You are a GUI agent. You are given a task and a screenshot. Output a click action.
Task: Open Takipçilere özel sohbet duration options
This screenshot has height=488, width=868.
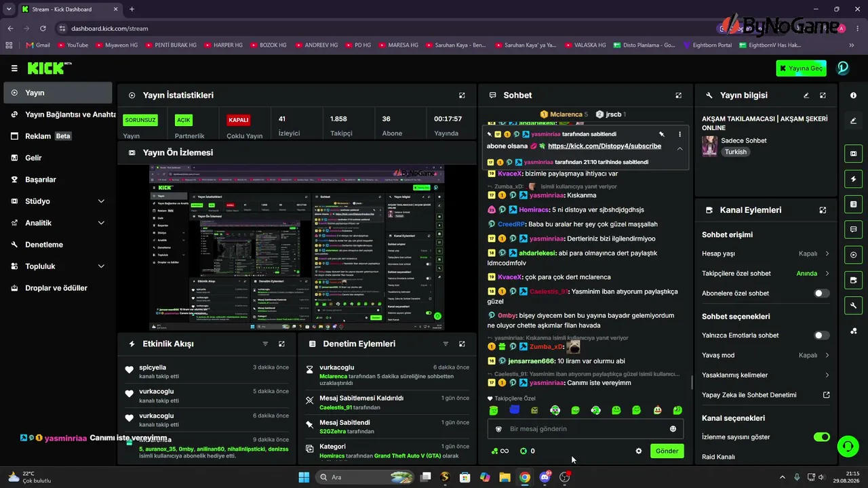pos(766,274)
